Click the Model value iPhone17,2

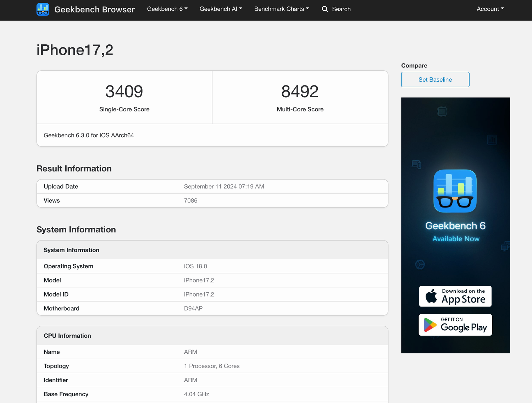199,280
